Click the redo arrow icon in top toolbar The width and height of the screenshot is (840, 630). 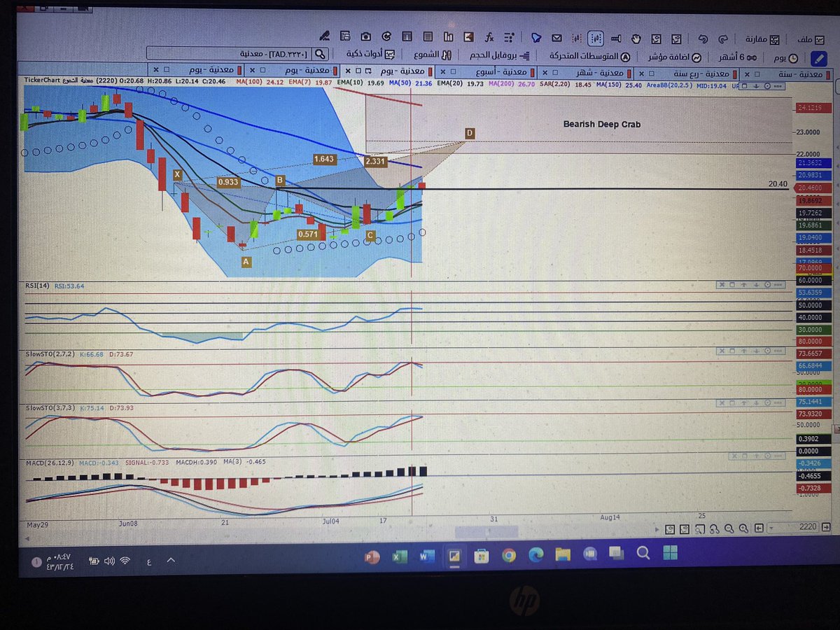point(723,39)
